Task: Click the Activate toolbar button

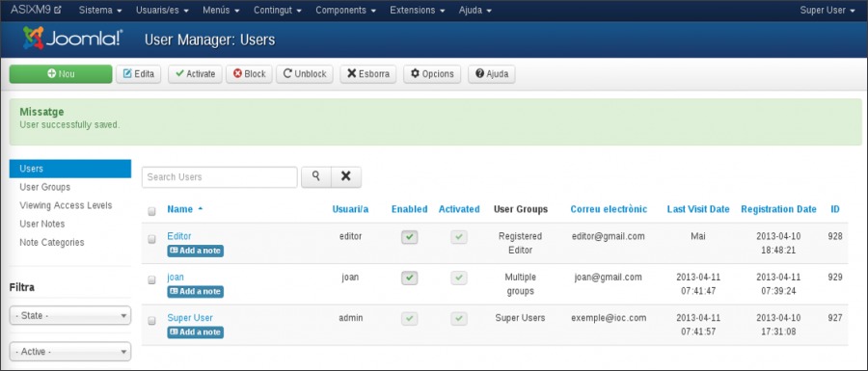Action: (x=195, y=74)
